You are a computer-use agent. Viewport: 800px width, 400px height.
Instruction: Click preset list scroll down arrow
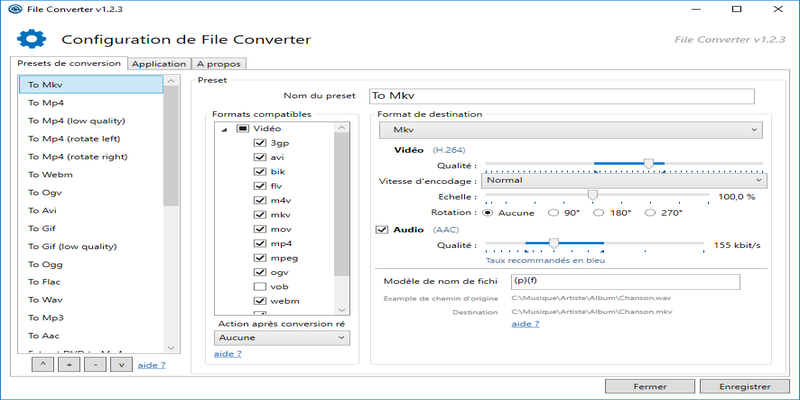171,347
